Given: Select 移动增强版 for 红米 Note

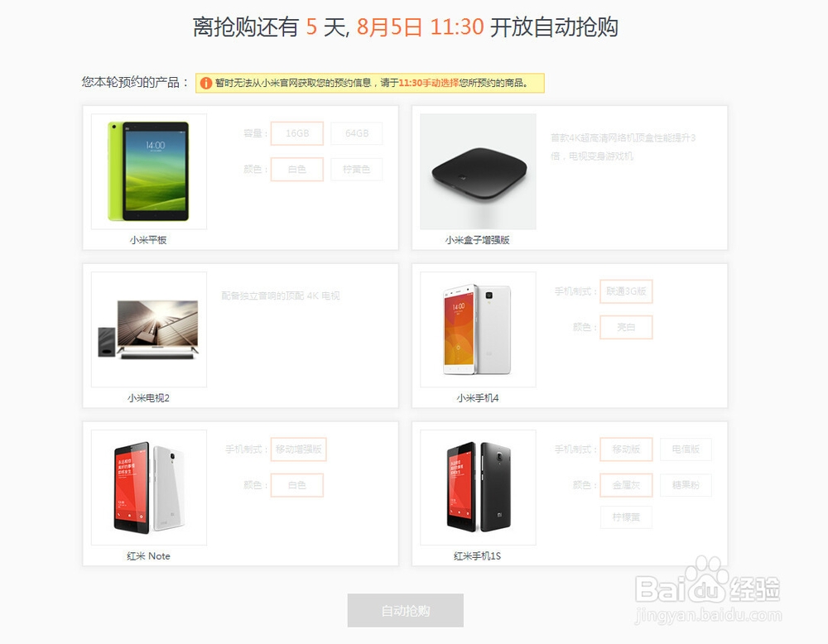Looking at the screenshot, I should [x=298, y=449].
